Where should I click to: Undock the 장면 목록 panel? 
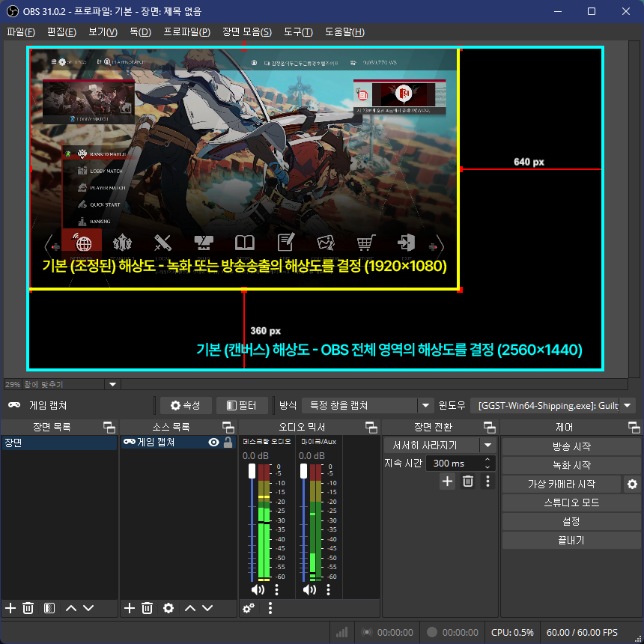[109, 427]
